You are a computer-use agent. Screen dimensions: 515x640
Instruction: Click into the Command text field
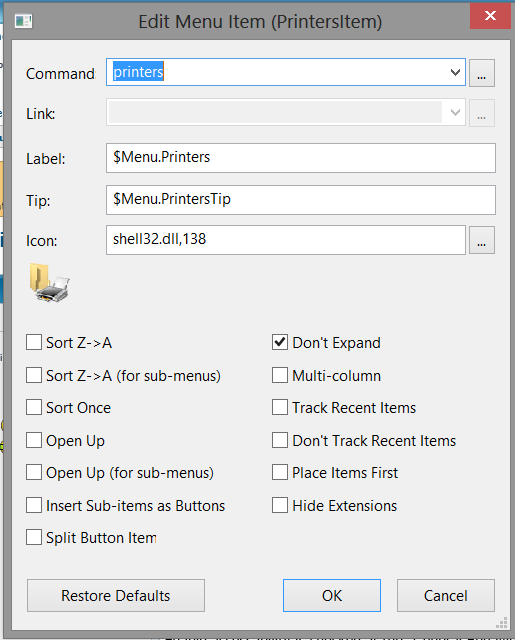pyautogui.click(x=286, y=72)
